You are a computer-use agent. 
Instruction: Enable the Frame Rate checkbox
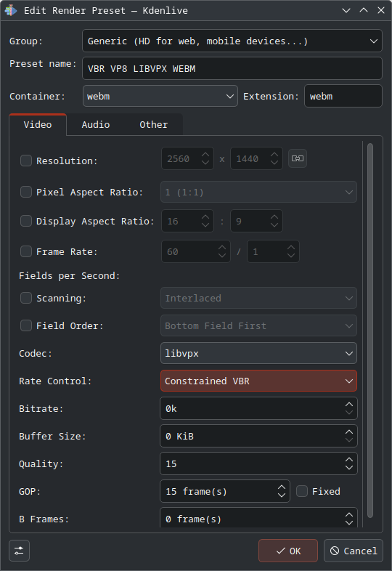pyautogui.click(x=26, y=251)
